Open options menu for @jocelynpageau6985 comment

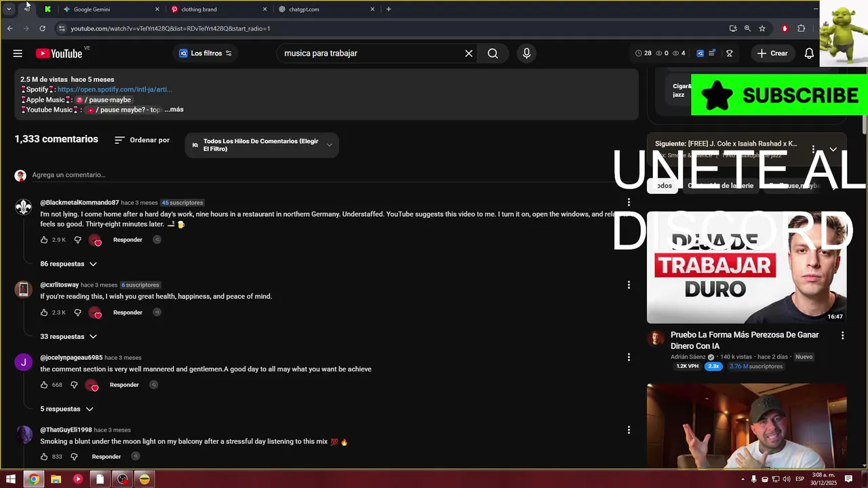[629, 357]
